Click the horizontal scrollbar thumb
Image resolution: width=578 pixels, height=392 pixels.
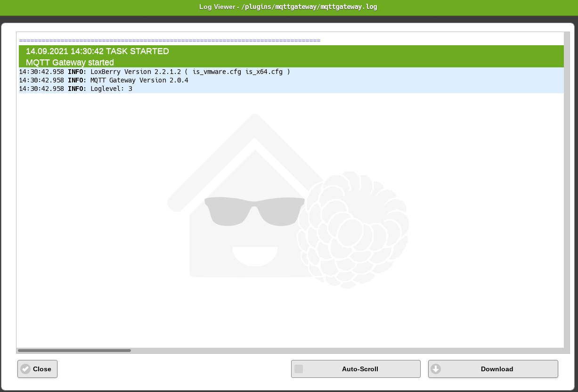[x=74, y=351]
